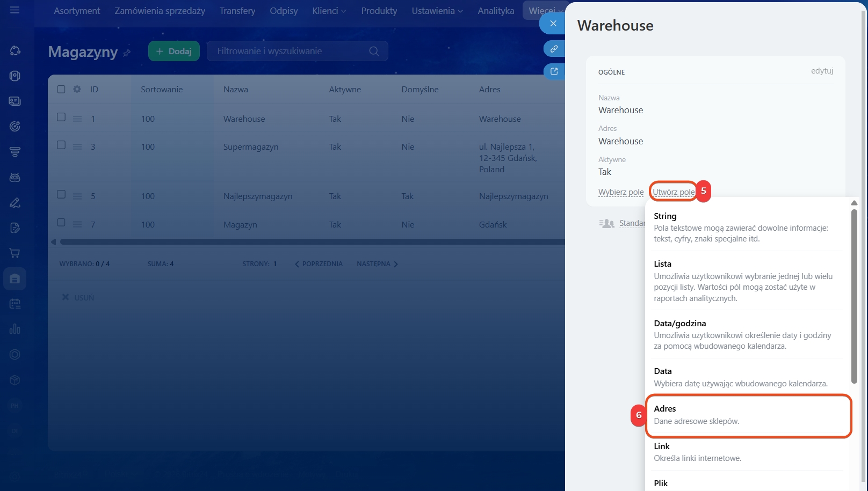This screenshot has height=491, width=868.
Task: Click the copy link icon on the panel
Action: [x=553, y=49]
